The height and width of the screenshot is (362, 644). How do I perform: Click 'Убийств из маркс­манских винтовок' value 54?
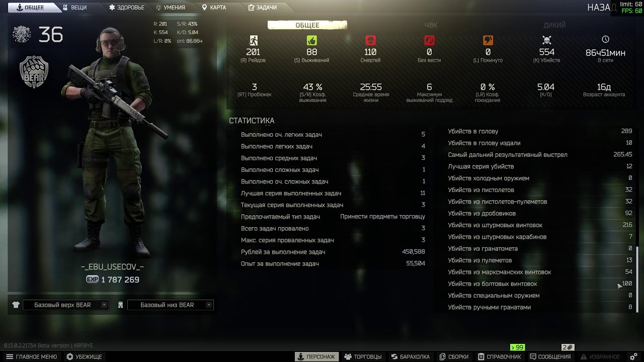click(x=628, y=272)
